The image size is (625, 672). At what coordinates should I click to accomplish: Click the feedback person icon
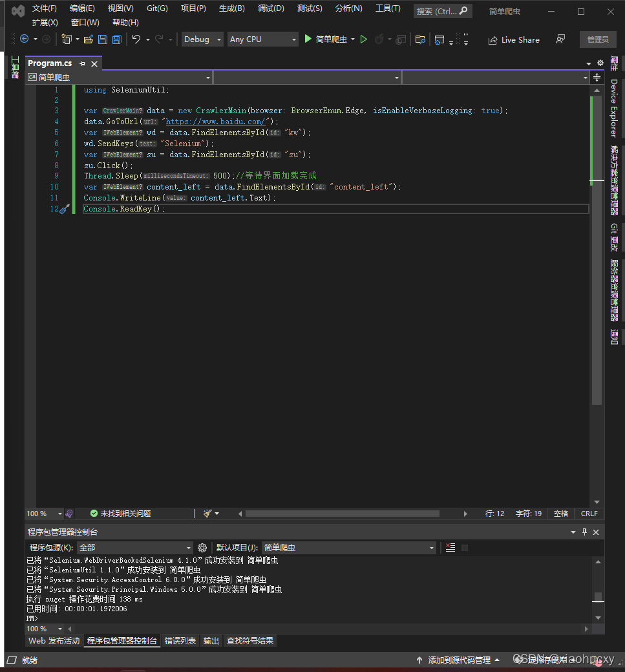click(x=560, y=39)
